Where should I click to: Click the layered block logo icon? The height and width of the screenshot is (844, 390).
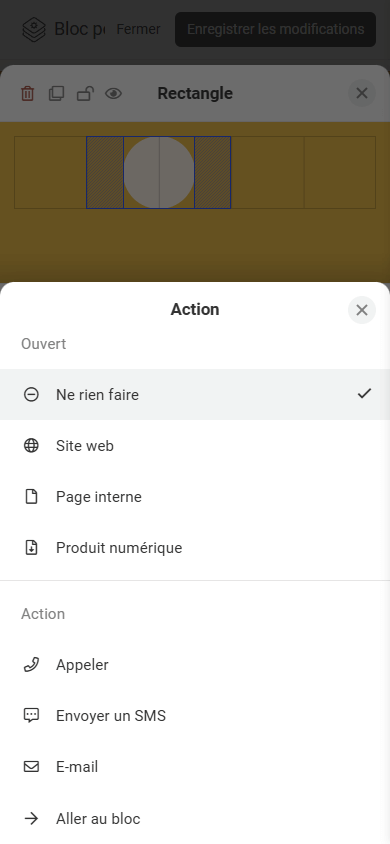(34, 30)
